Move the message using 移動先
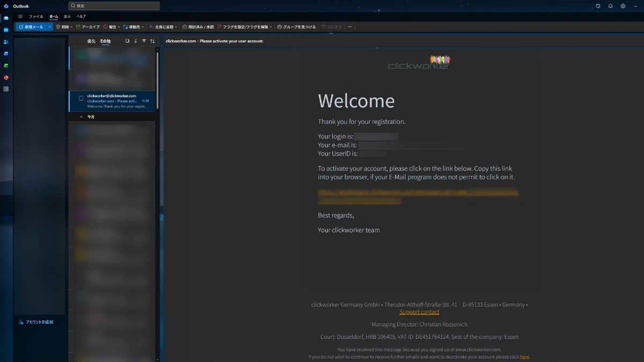 point(131,27)
